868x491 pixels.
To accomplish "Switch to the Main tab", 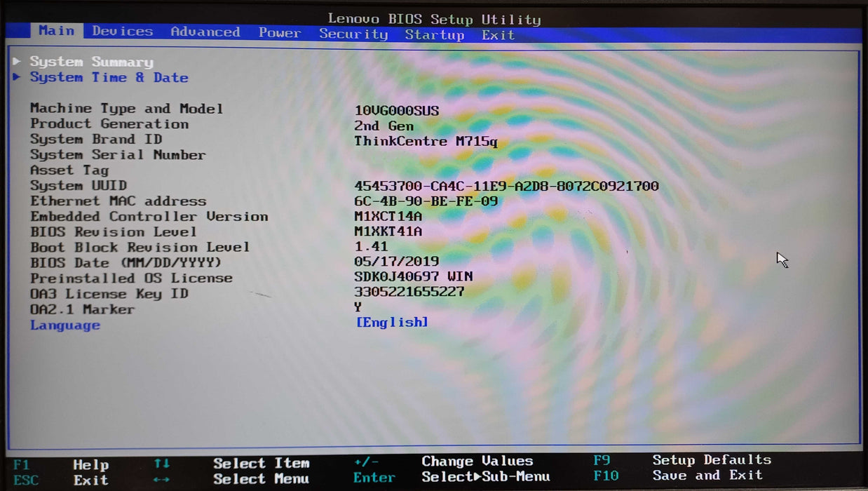I will (x=56, y=31).
